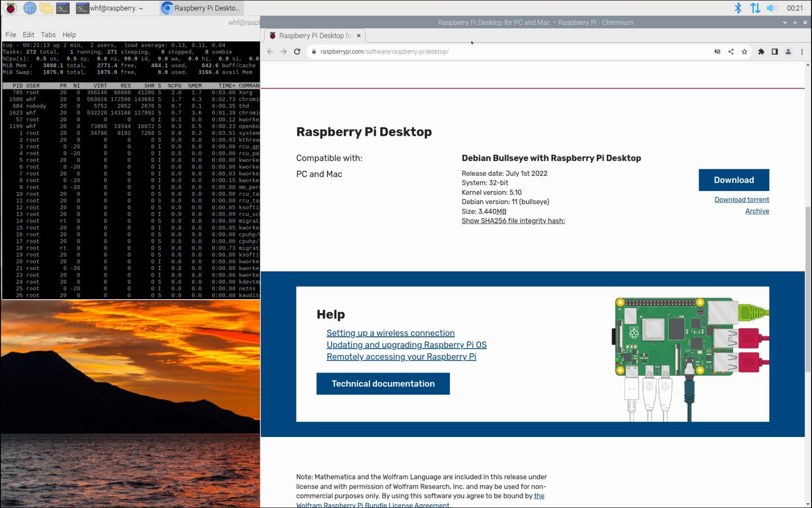Viewport: 812px width, 508px height.
Task: Click the clock showing 00:21
Action: click(795, 8)
